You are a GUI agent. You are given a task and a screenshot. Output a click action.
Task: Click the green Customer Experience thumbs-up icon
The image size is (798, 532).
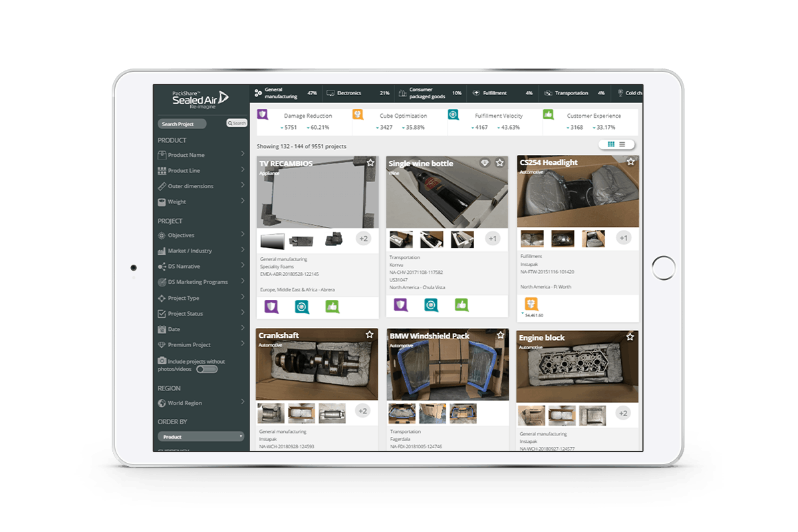pos(548,114)
